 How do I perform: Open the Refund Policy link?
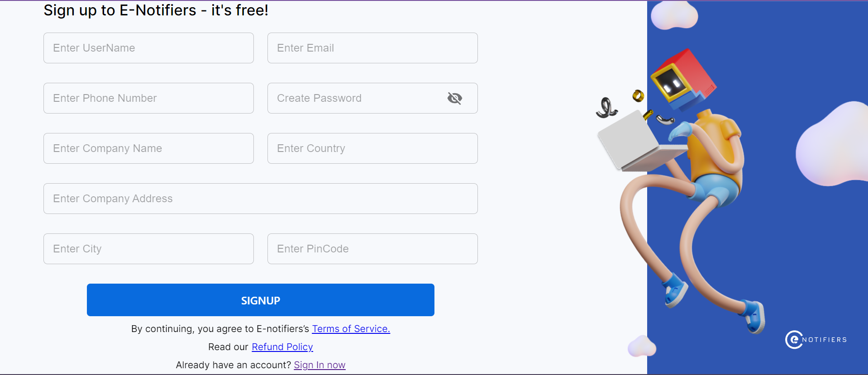tap(282, 347)
